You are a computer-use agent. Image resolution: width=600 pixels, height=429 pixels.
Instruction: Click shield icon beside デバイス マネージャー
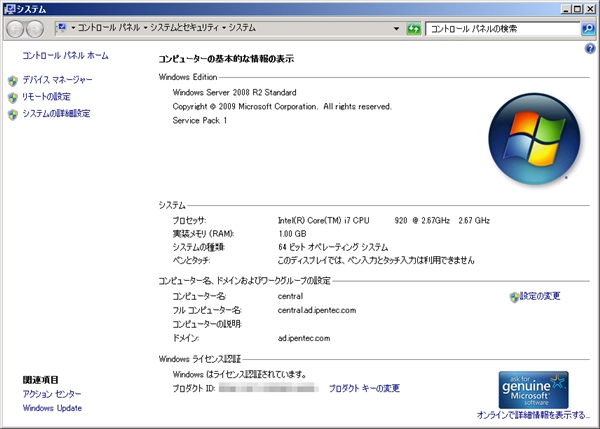tap(13, 81)
